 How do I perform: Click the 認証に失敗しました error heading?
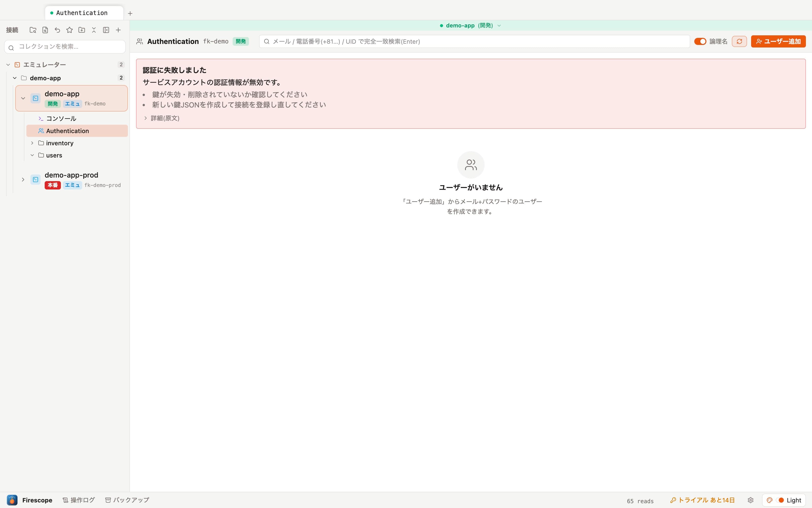pyautogui.click(x=175, y=70)
